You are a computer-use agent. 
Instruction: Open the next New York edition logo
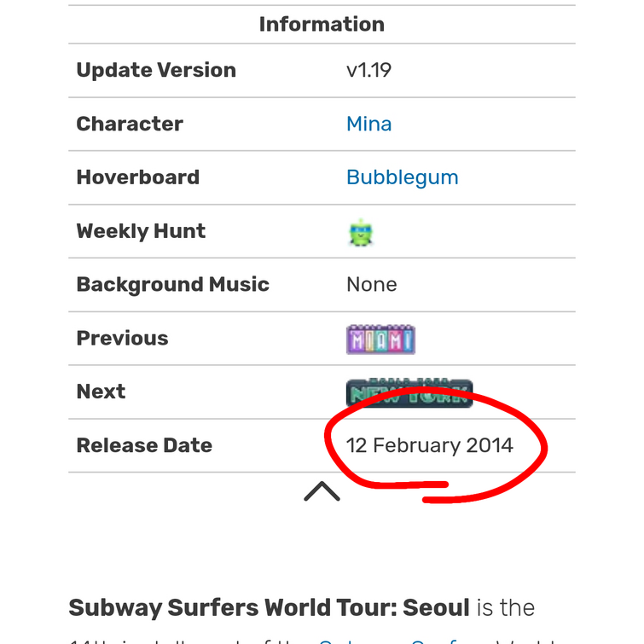pyautogui.click(x=409, y=392)
